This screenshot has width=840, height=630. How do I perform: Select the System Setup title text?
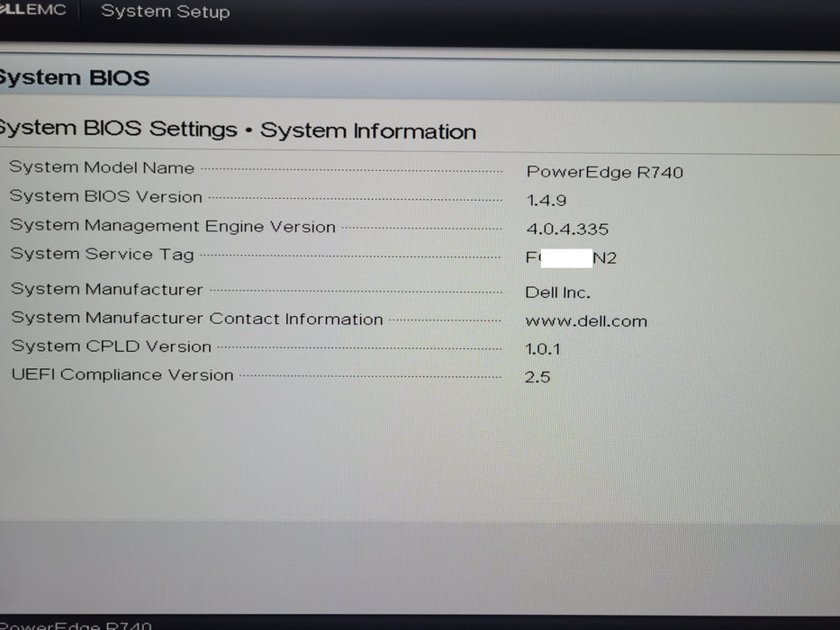(166, 11)
